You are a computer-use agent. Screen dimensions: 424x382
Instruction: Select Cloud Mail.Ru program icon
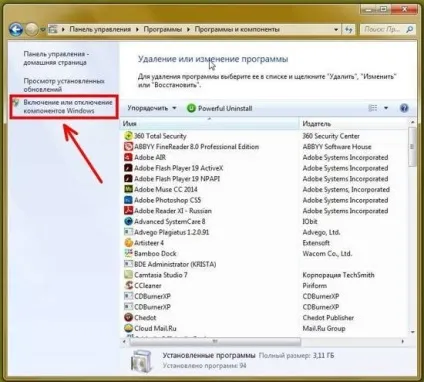[x=128, y=328]
